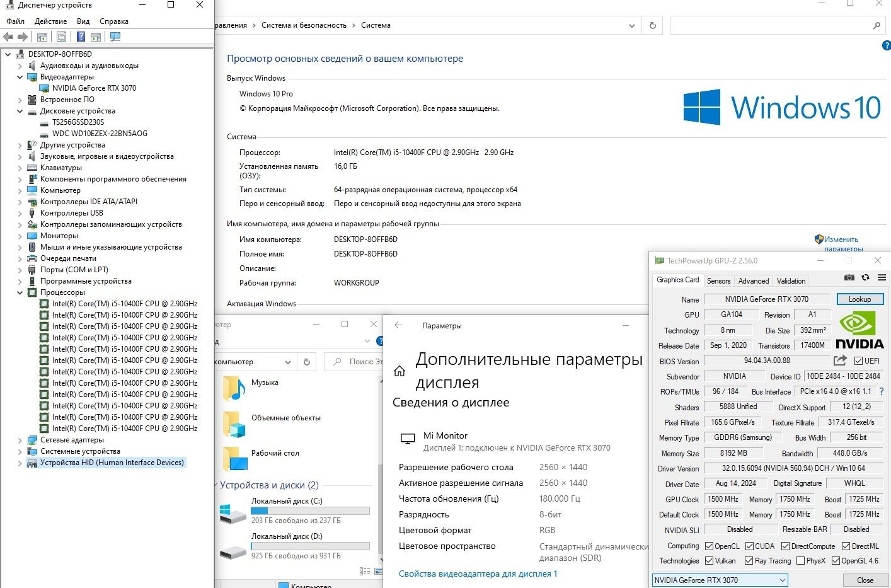Toggle the UEFI checkbox in GPU-Z

(858, 361)
